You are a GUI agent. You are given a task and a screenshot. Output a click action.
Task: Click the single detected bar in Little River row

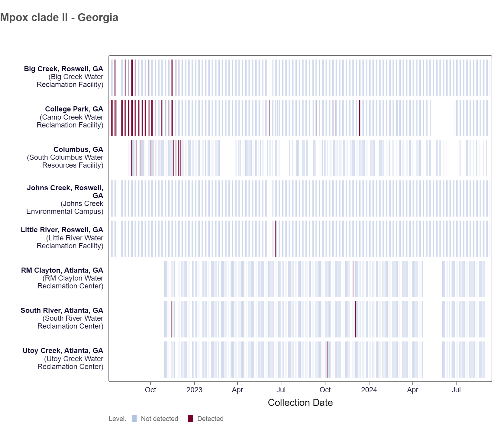tap(276, 239)
